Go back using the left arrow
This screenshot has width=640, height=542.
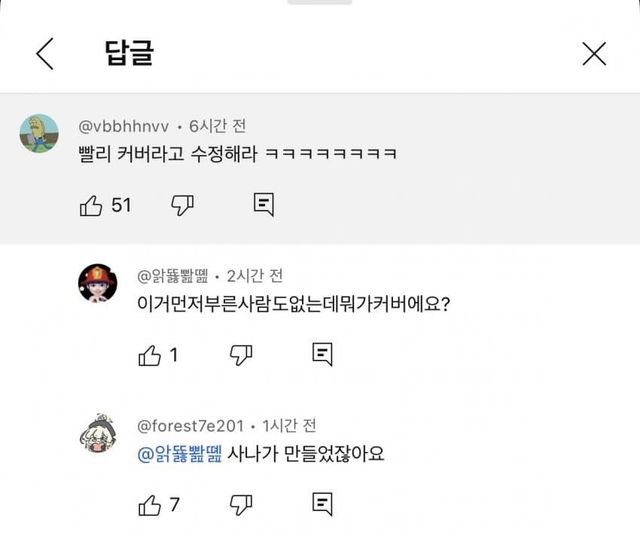pos(45,54)
